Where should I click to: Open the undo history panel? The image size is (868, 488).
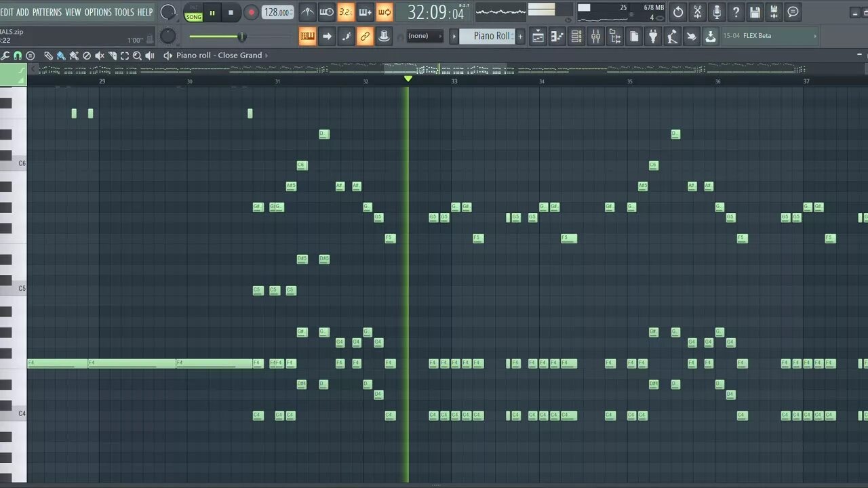678,12
